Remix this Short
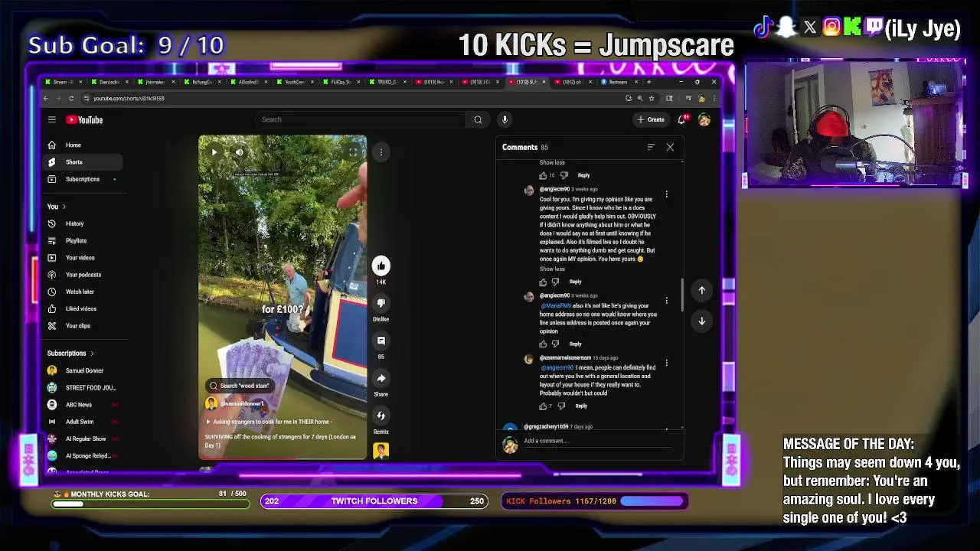Image resolution: width=980 pixels, height=551 pixels. pos(381,416)
